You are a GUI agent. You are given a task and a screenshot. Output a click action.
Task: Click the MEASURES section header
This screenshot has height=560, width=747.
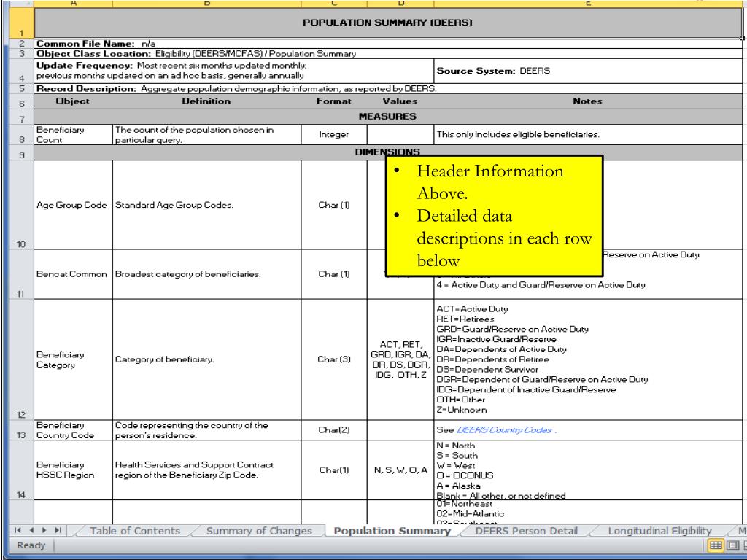[388, 117]
